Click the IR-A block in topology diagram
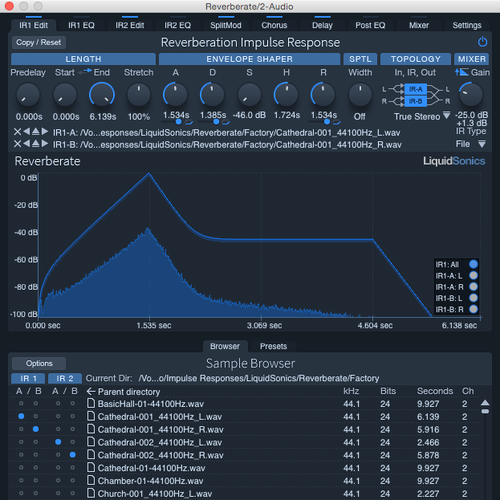Screen dimensions: 500x500 [x=416, y=89]
